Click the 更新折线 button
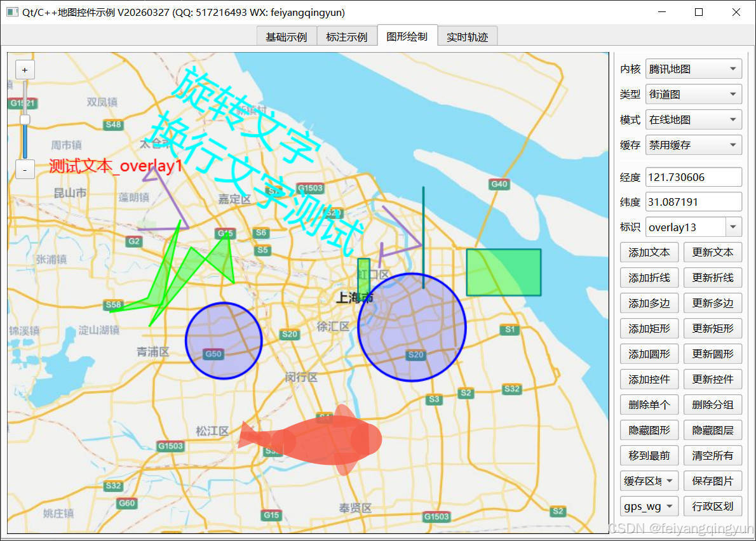 click(713, 278)
